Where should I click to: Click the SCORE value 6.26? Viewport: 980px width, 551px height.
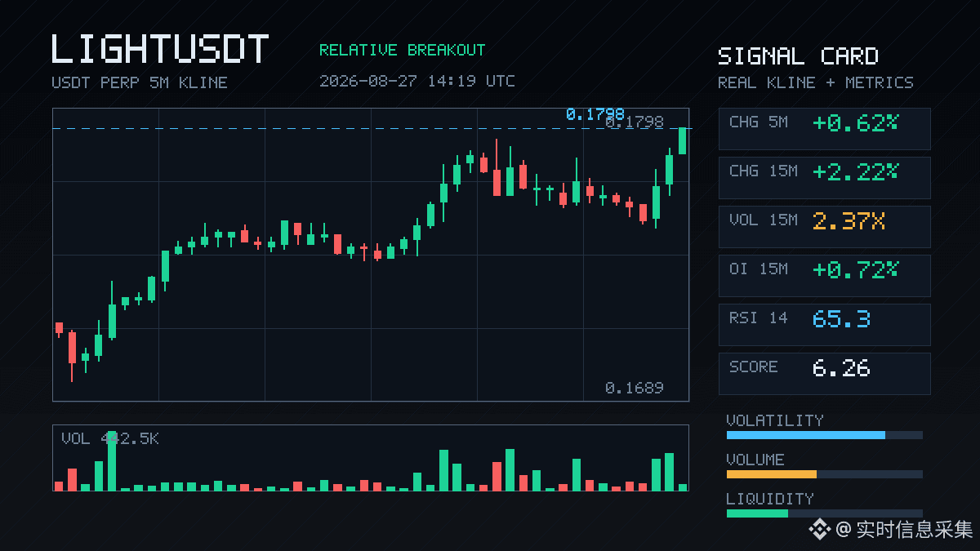tap(841, 367)
